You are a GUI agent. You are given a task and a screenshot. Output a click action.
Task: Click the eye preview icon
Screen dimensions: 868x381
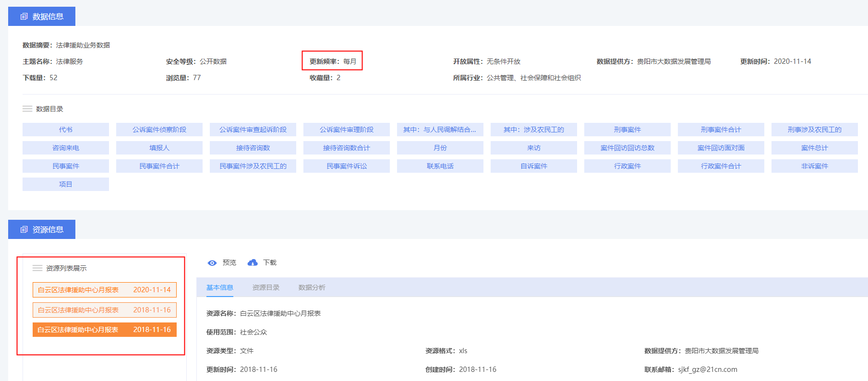[212, 263]
